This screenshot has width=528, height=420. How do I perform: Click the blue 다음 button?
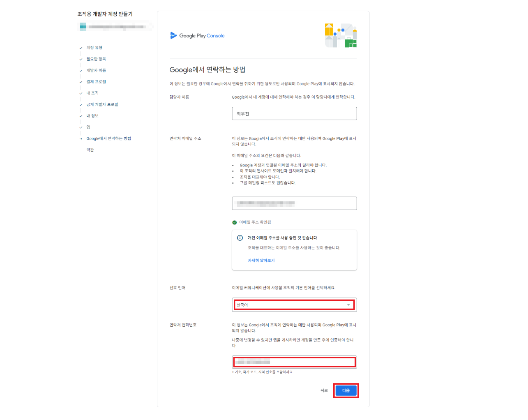pos(346,390)
